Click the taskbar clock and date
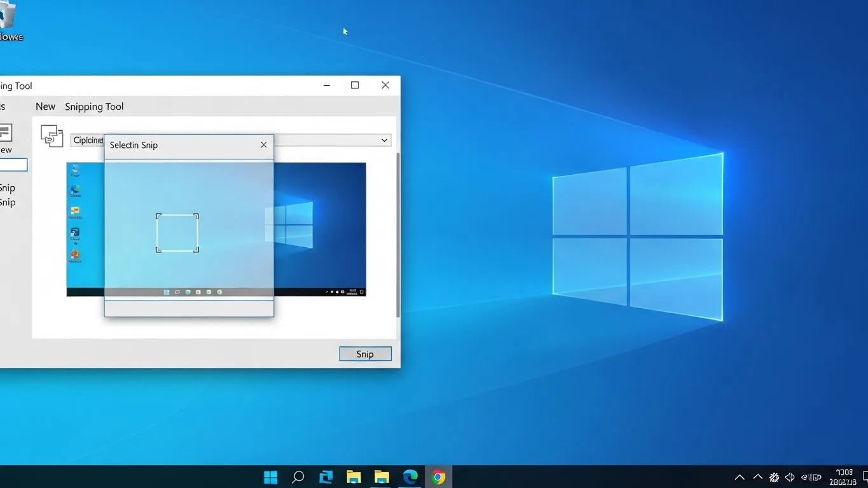 point(844,477)
